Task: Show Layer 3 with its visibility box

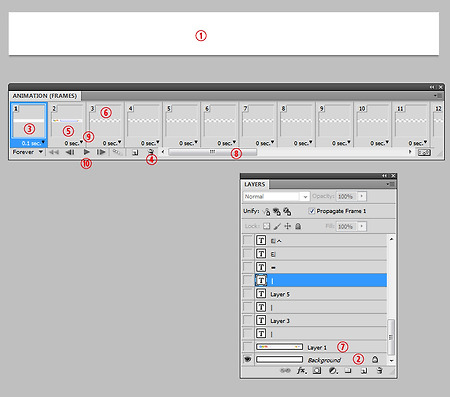Action: pyautogui.click(x=248, y=320)
